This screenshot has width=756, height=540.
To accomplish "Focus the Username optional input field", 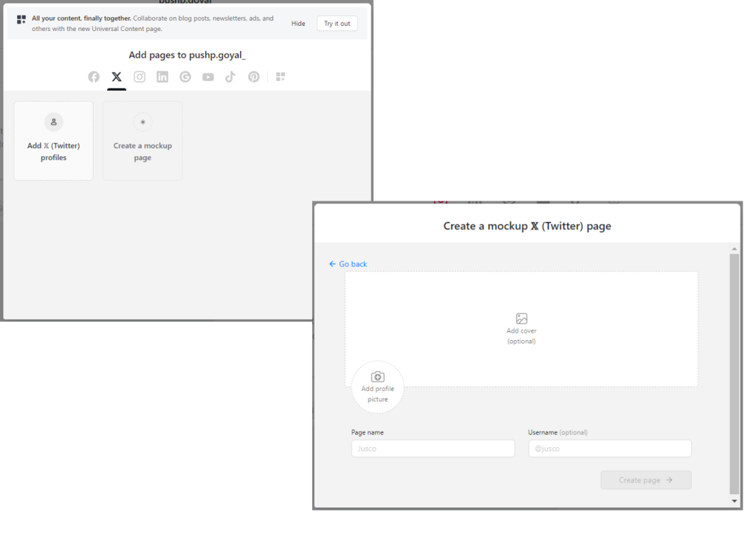I will click(609, 449).
